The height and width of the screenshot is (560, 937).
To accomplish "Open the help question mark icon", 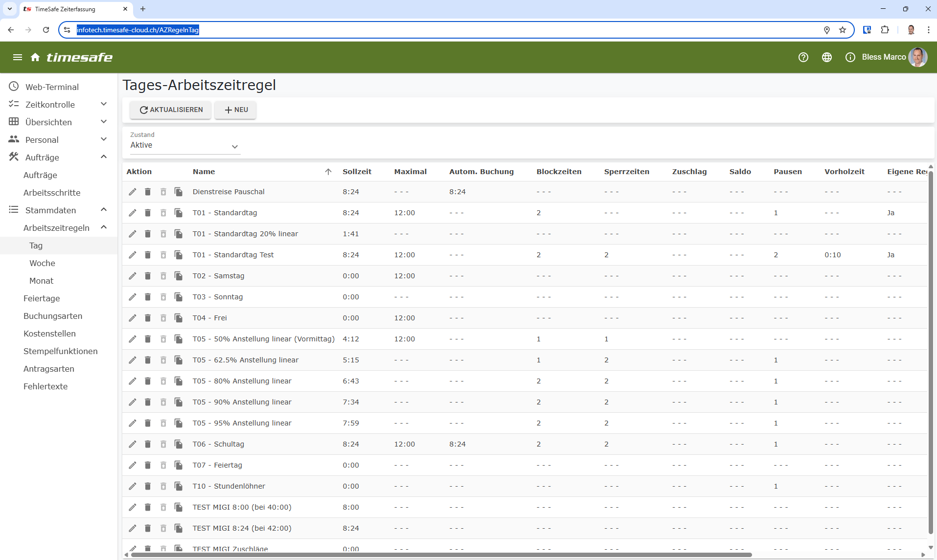I will (803, 57).
